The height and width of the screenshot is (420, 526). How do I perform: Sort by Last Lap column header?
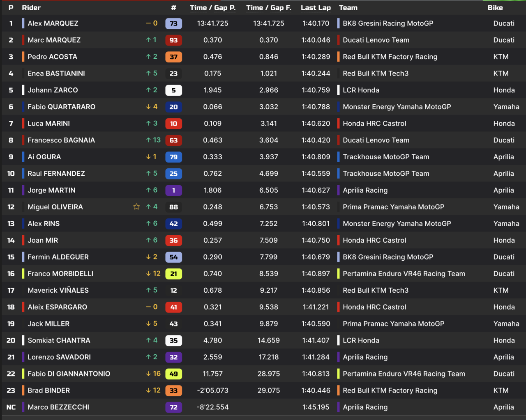[316, 8]
